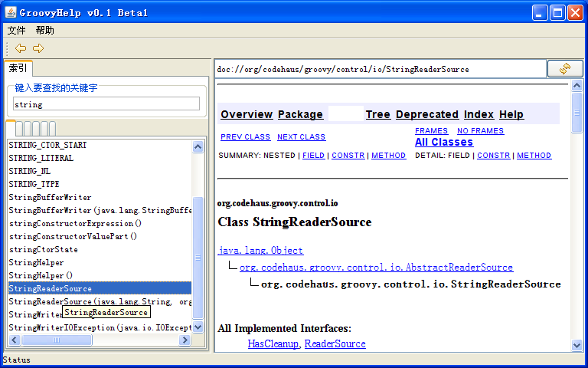Select StringBufferWriter(java.lang.StringBuffer constructor entry

(100, 210)
